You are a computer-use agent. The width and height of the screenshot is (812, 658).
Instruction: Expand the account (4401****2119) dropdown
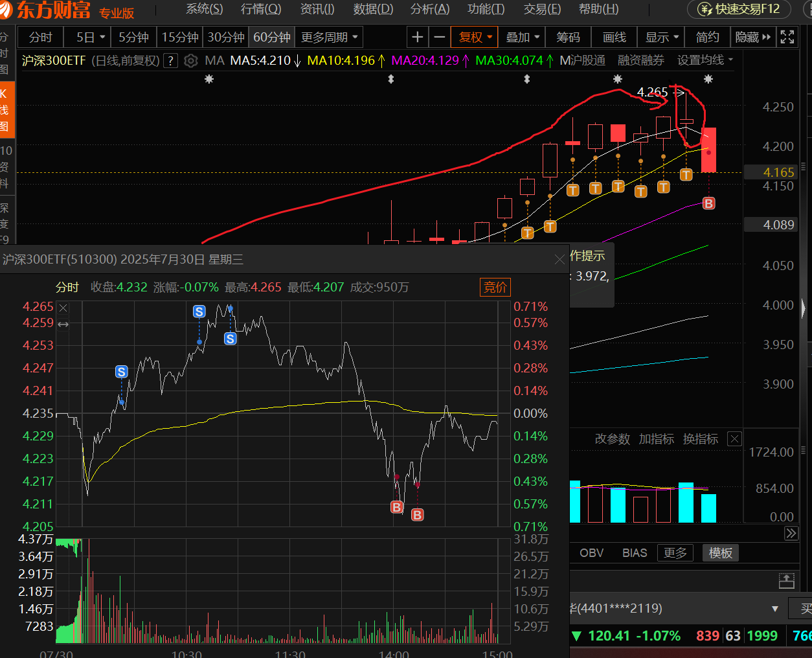click(x=774, y=609)
